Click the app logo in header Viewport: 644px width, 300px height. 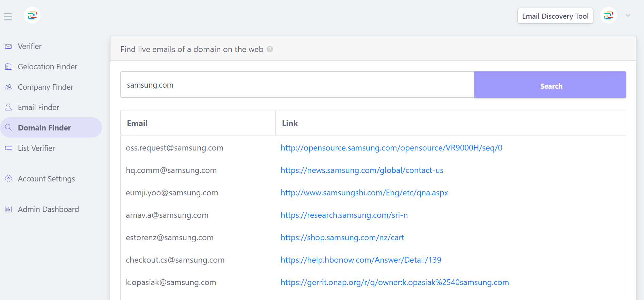[32, 15]
